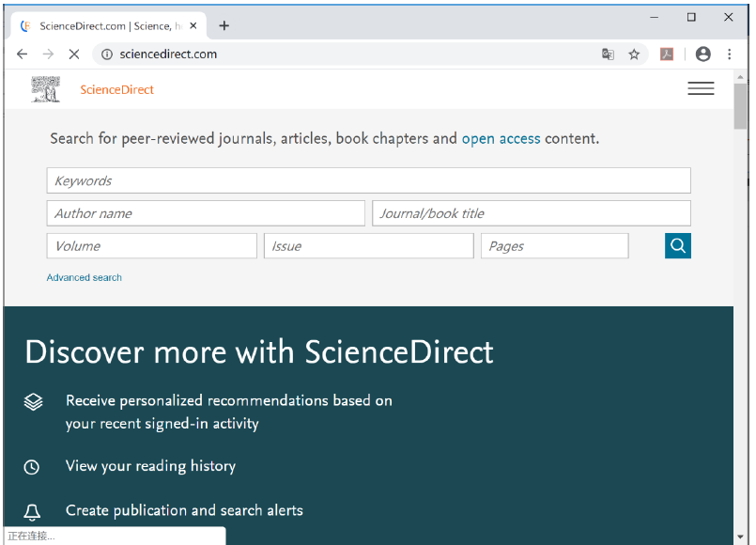Click the scrollbar up arrow

point(740,77)
